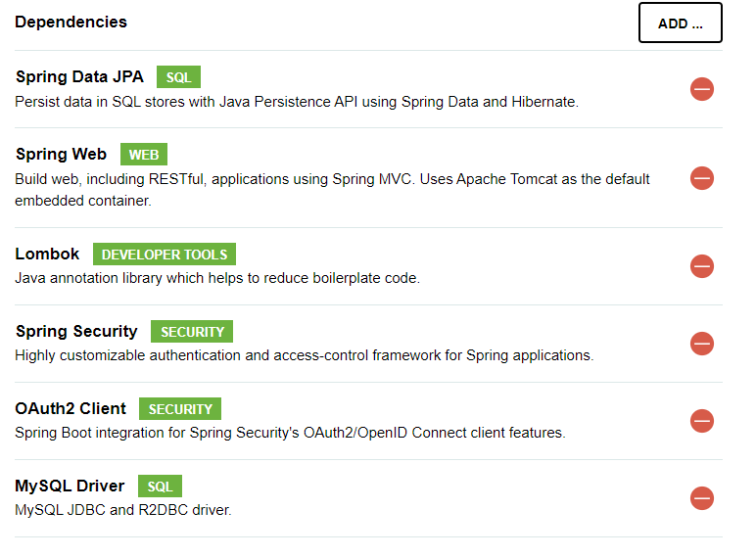The image size is (756, 557).
Task: Remove the Spring Data JPA dependency
Action: (x=701, y=89)
